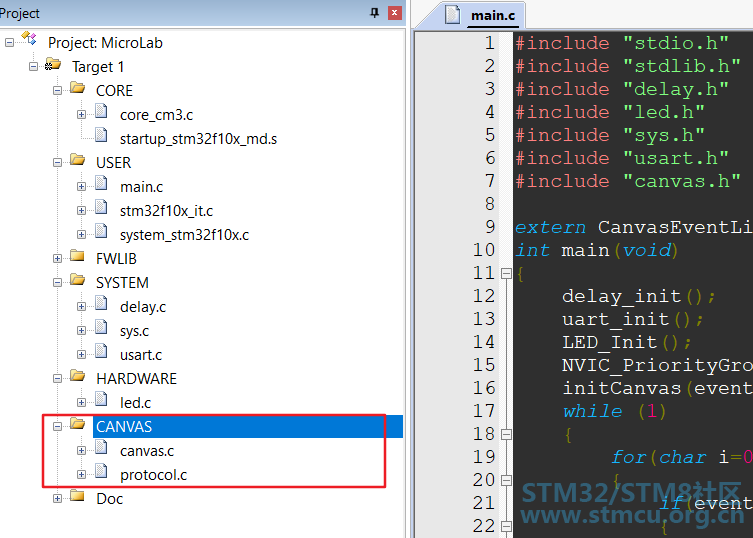Click the startup_stm32f10x_md.s file icon
This screenshot has width=753, height=538.
tap(101, 135)
